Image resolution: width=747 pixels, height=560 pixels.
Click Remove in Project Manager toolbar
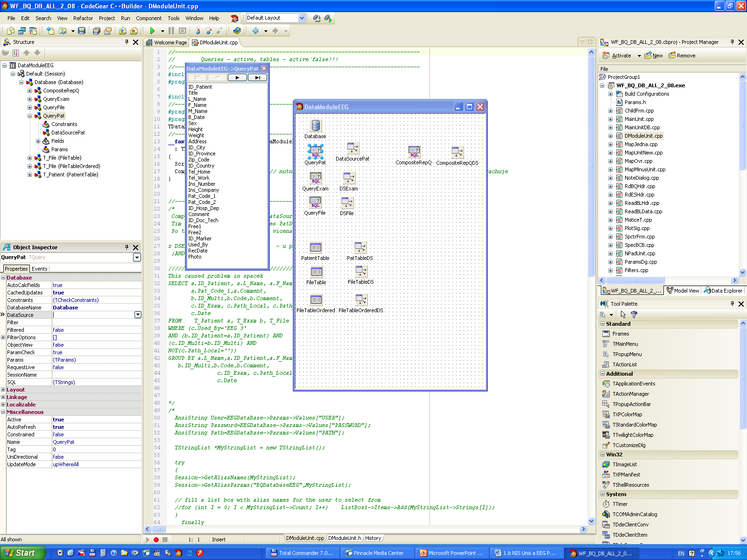tap(682, 56)
